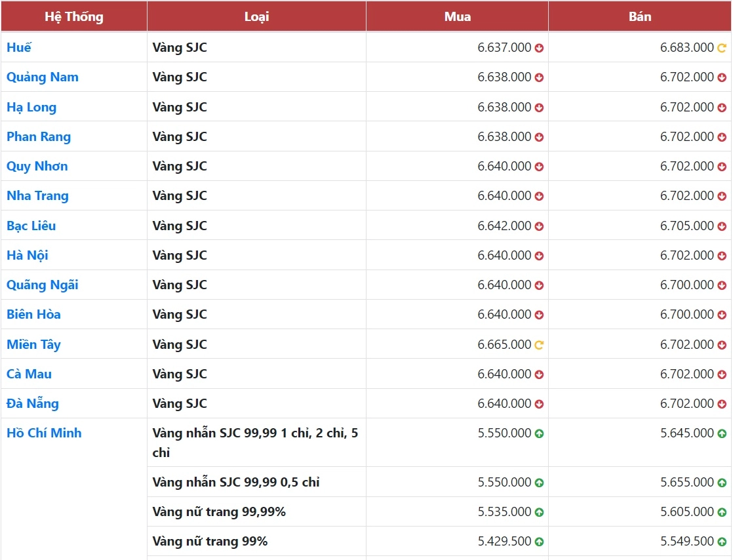Screen dimensions: 733x560
Task: Click the green up arrow beside 5.535.000
Action: click(539, 512)
